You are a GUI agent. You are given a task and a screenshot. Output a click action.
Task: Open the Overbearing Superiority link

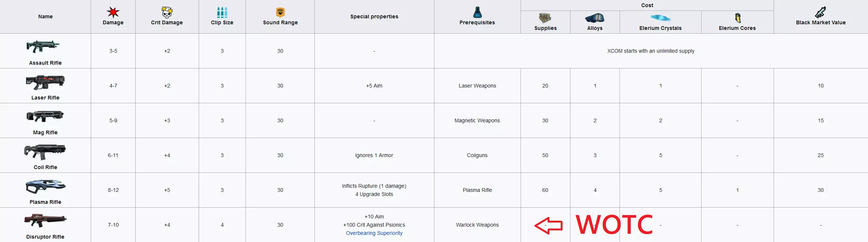pos(374,233)
